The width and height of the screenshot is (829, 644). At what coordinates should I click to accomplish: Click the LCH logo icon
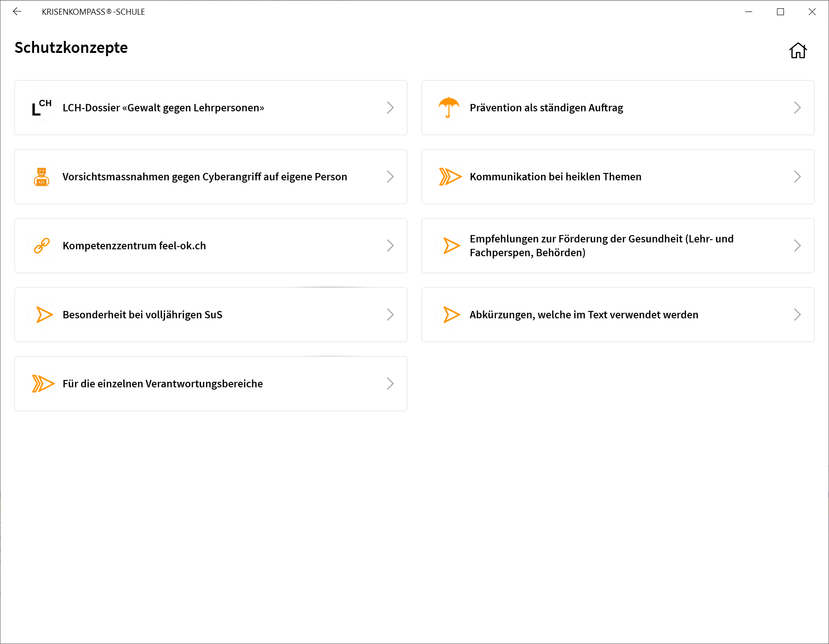coord(41,108)
